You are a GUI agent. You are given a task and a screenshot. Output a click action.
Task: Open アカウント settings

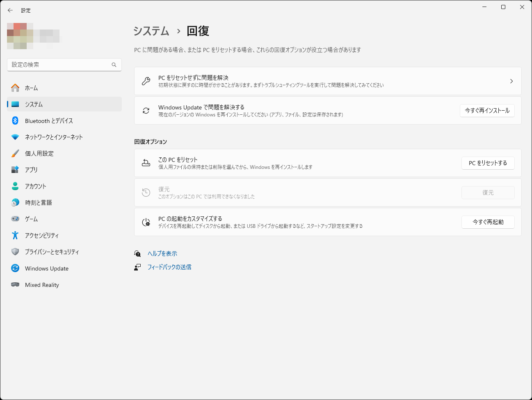coord(36,186)
